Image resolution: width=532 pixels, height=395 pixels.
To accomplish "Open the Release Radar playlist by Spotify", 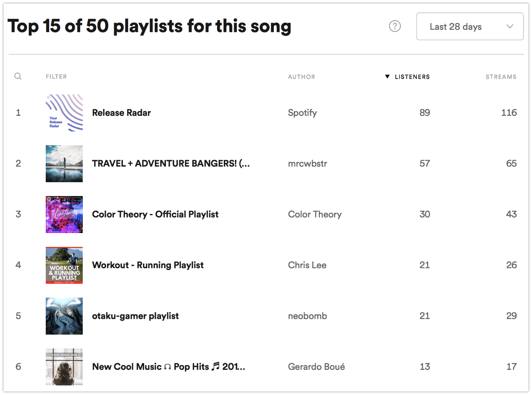I will [121, 113].
